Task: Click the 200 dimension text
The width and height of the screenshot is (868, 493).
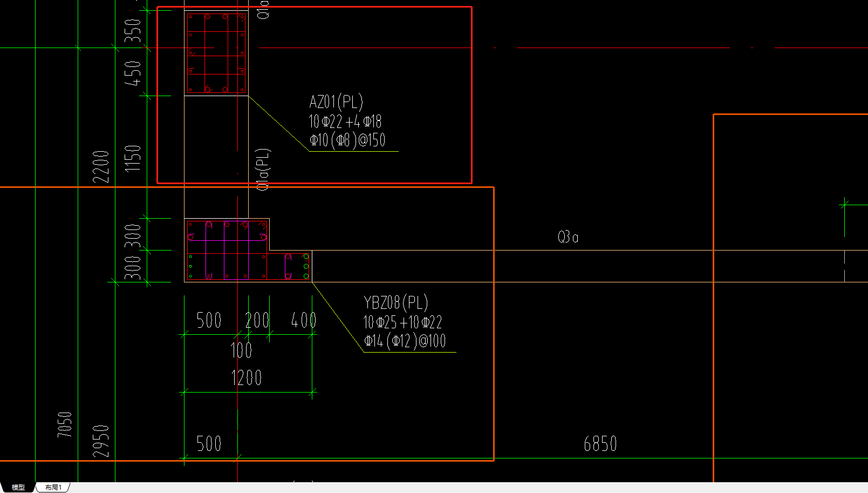Action: pyautogui.click(x=257, y=320)
